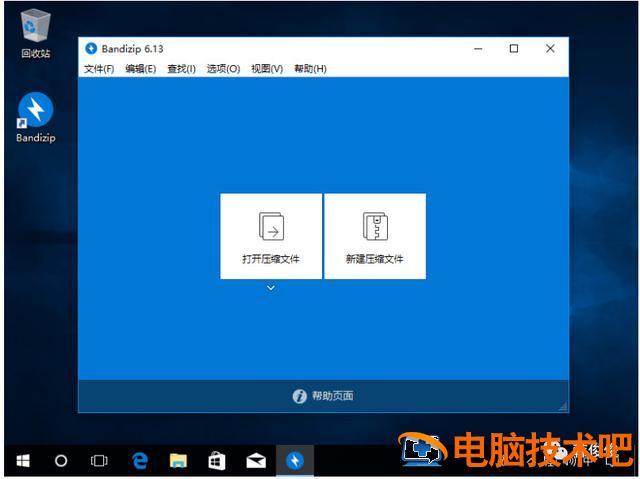The width and height of the screenshot is (640, 479).
Task: Launch Microsoft Edge from the taskbar
Action: tap(140, 461)
